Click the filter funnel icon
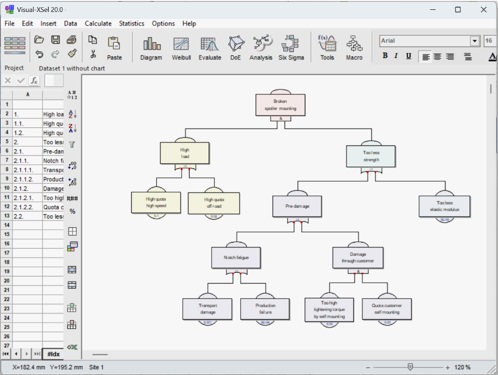The height and width of the screenshot is (375, 498). pos(72,144)
